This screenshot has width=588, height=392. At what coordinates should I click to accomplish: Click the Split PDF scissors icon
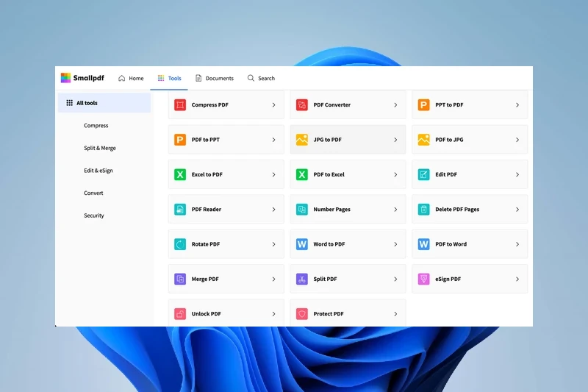point(301,279)
